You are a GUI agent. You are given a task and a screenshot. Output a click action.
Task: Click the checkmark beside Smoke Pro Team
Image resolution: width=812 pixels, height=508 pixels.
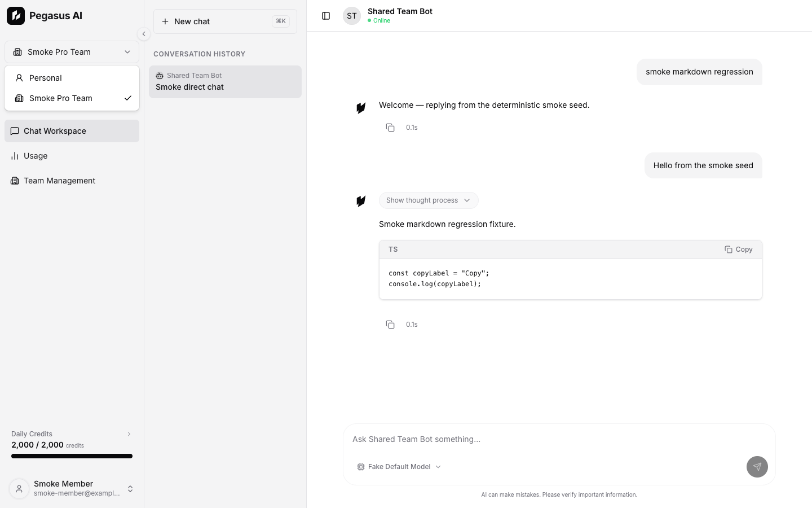point(128,98)
